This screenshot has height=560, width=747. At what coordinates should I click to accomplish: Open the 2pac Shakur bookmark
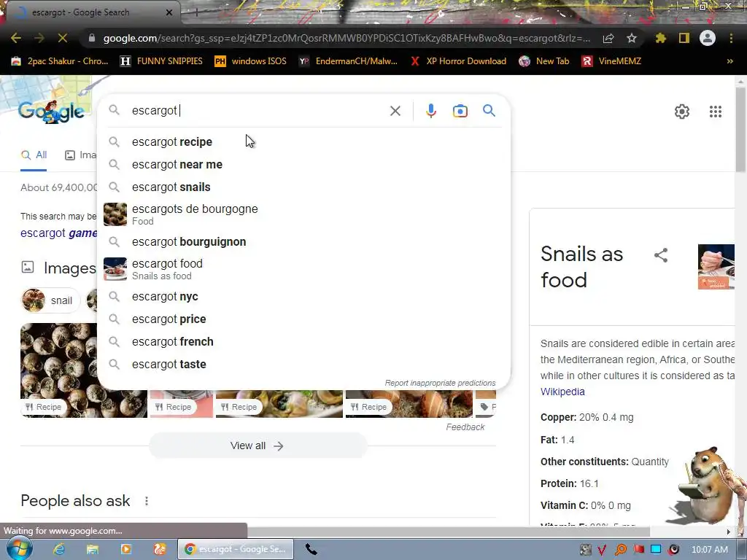[60, 61]
